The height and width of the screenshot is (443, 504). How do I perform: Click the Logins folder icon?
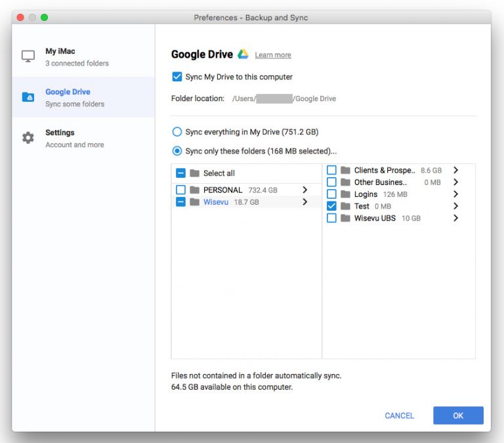(345, 194)
